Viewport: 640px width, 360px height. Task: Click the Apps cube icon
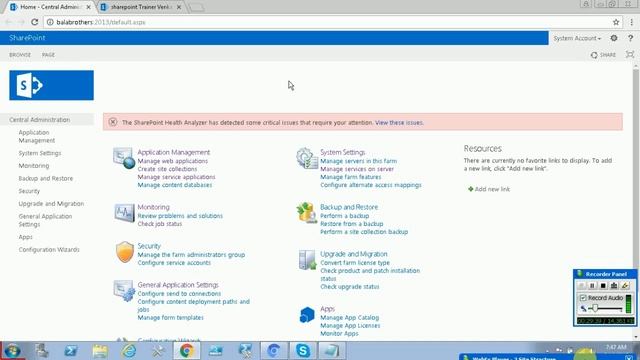307,315
